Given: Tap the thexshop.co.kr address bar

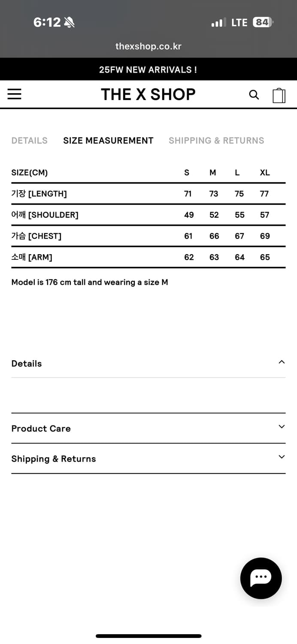Looking at the screenshot, I should (148, 46).
